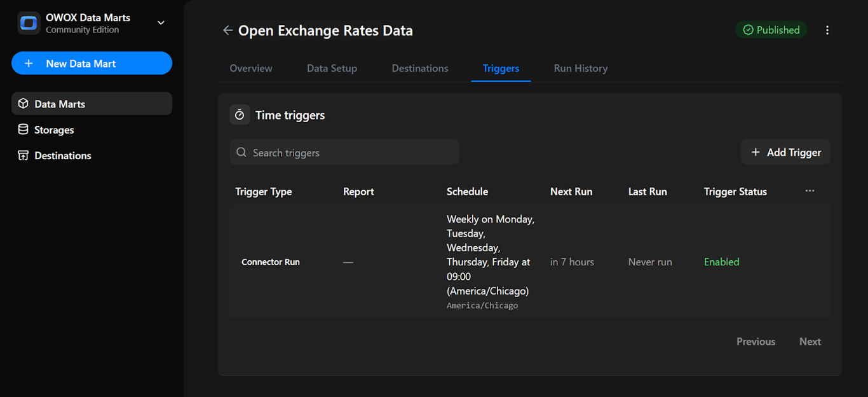Viewport: 868px width, 397px height.
Task: Go back using the arrow icon
Action: point(227,30)
